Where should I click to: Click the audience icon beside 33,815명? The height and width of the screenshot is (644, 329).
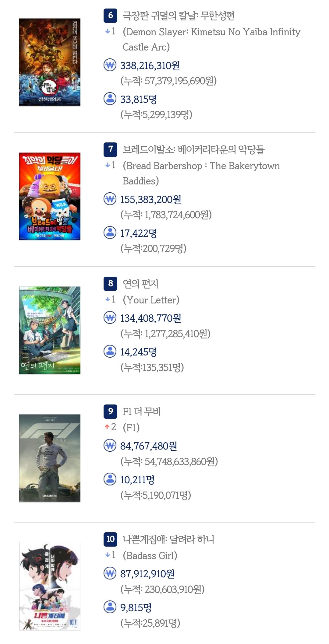coord(110,99)
